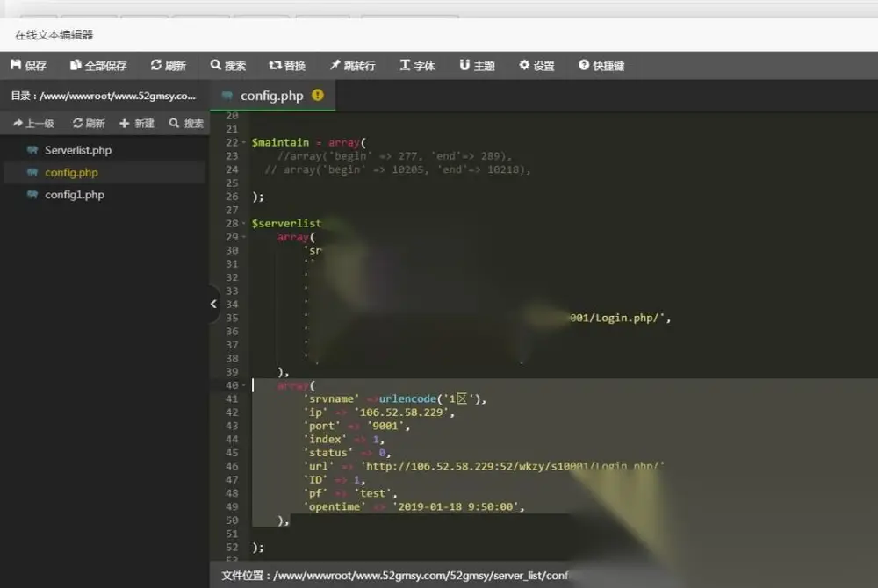Click the sidebar 搜索 file search button
The width and height of the screenshot is (878, 588).
186,123
